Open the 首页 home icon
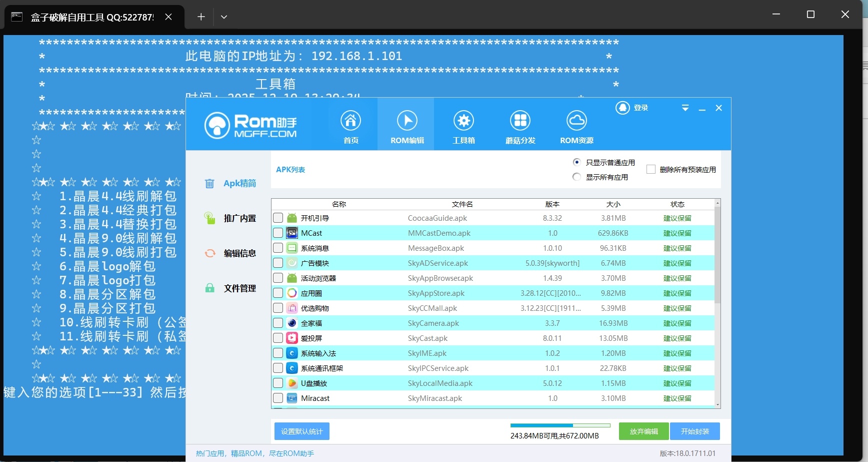The width and height of the screenshot is (868, 462). [350, 121]
